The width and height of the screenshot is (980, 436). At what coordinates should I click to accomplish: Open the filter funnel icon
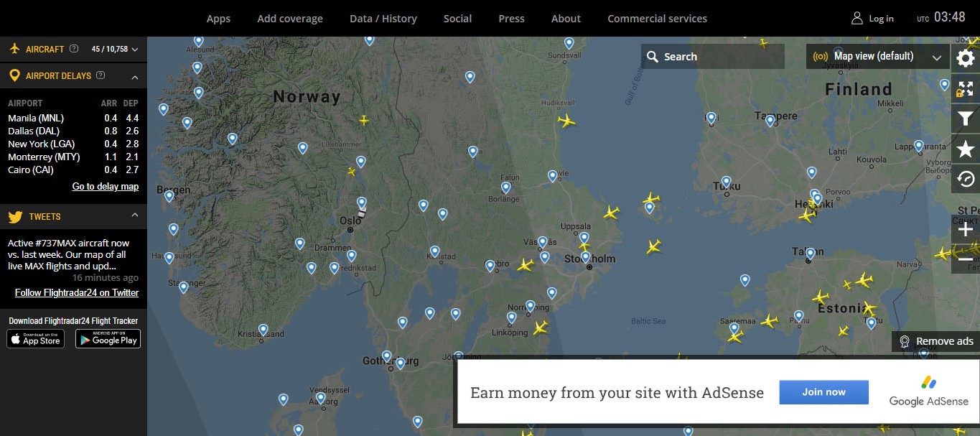[x=966, y=119]
